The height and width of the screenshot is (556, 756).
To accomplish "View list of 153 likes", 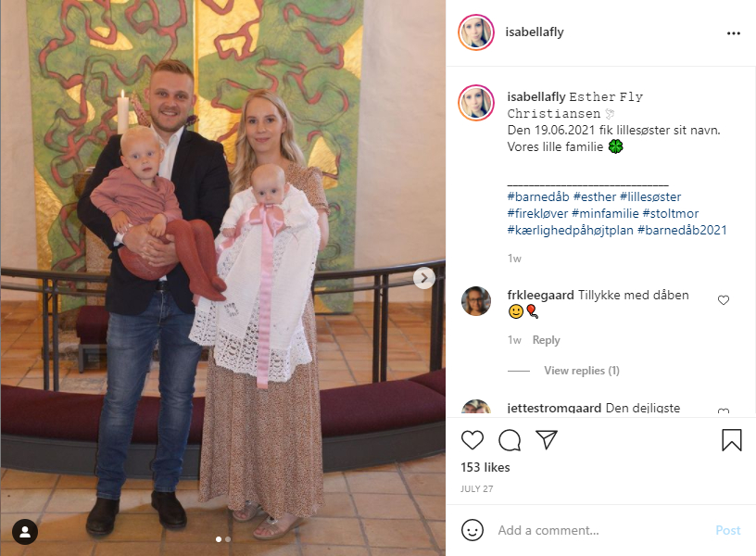I will [485, 467].
